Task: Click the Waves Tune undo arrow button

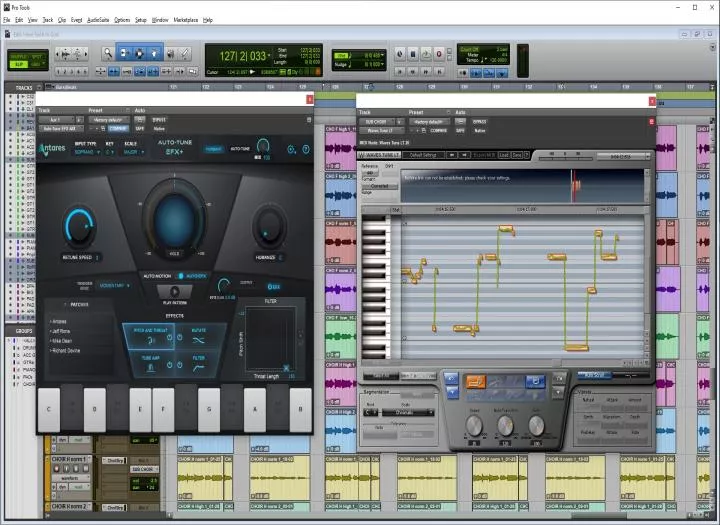Action: pyautogui.click(x=451, y=155)
